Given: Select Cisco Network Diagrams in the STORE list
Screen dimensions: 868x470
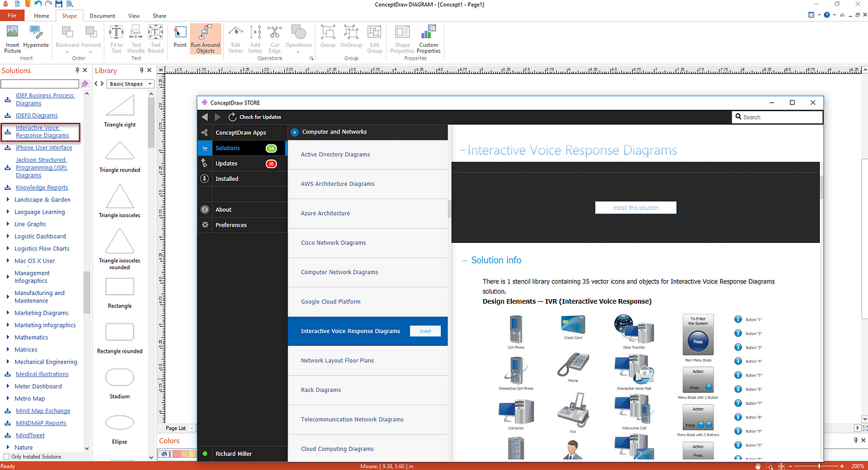Looking at the screenshot, I should (x=368, y=243).
